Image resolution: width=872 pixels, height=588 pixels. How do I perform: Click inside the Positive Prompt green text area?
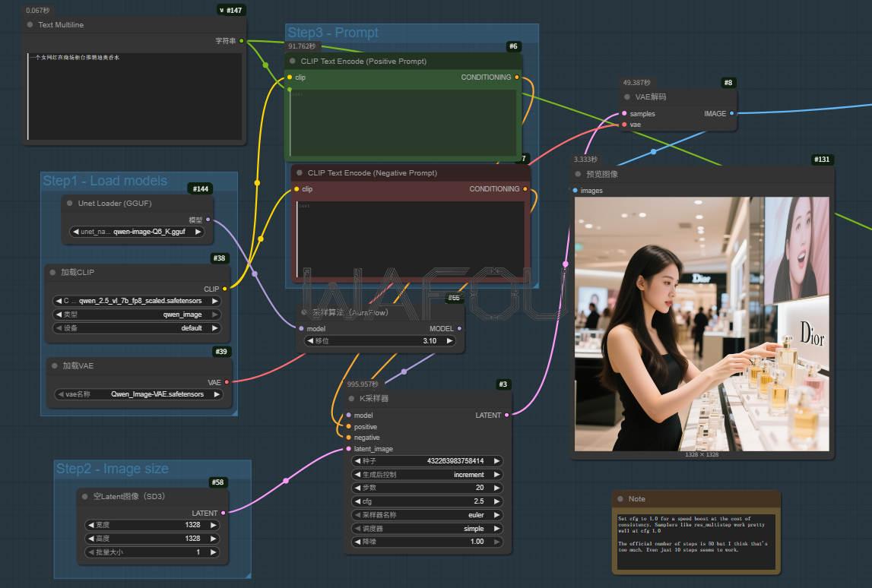(403, 122)
